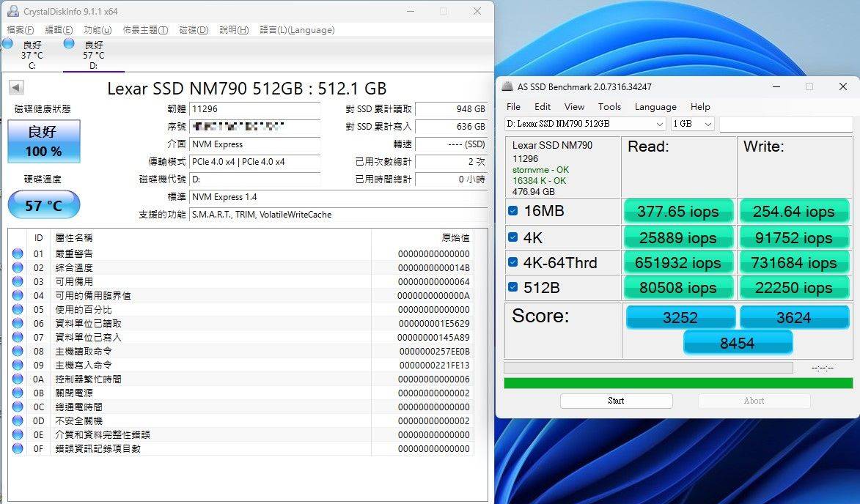Select the D: drive status orb
This screenshot has width=860, height=504.
click(69, 43)
